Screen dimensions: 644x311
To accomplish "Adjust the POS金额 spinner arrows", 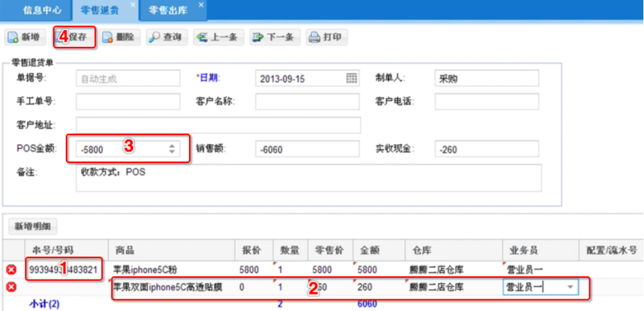I will coord(172,149).
